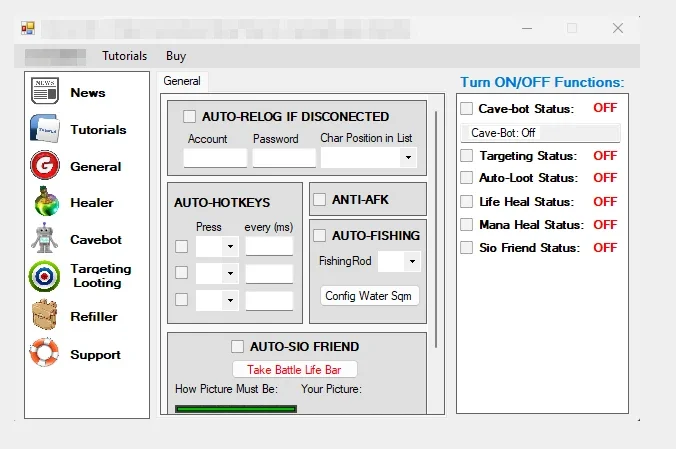Expand first Auto-Hotkeys Press dropdown
676x449 pixels.
click(x=230, y=247)
